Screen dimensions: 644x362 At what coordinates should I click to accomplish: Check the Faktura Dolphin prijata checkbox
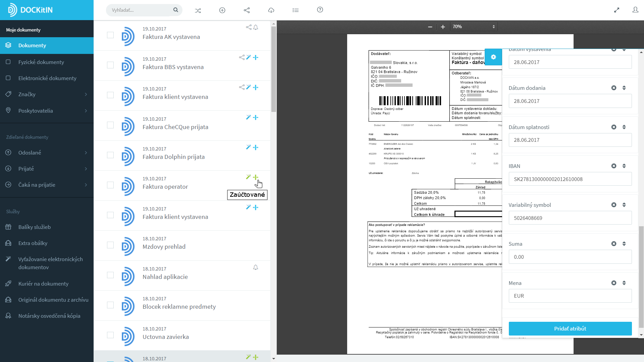[x=110, y=155]
